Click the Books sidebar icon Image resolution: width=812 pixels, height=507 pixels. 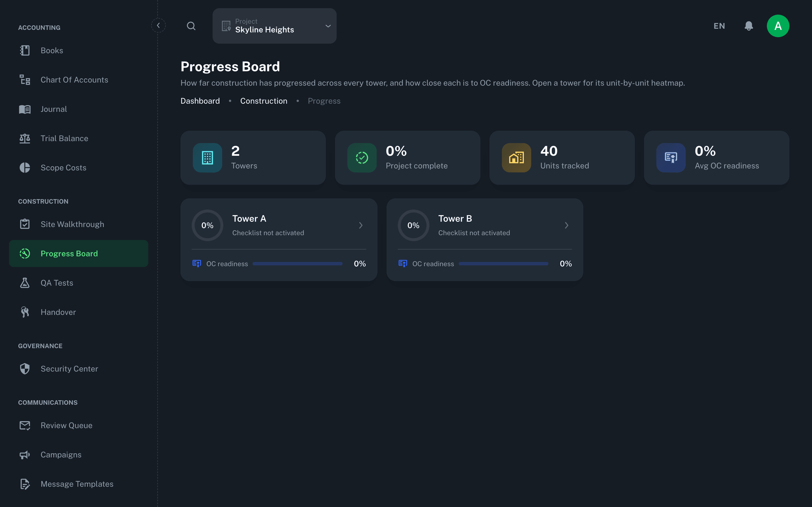pos(25,51)
